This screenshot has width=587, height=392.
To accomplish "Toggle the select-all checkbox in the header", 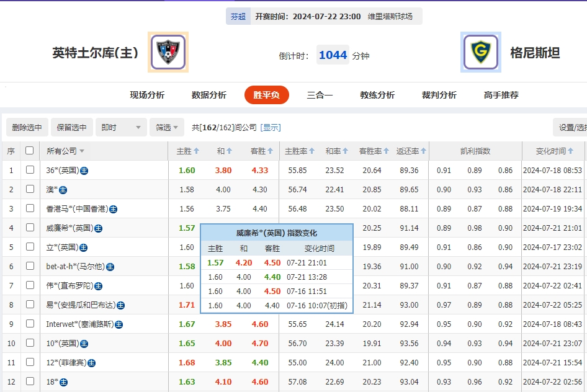I will (x=29, y=151).
